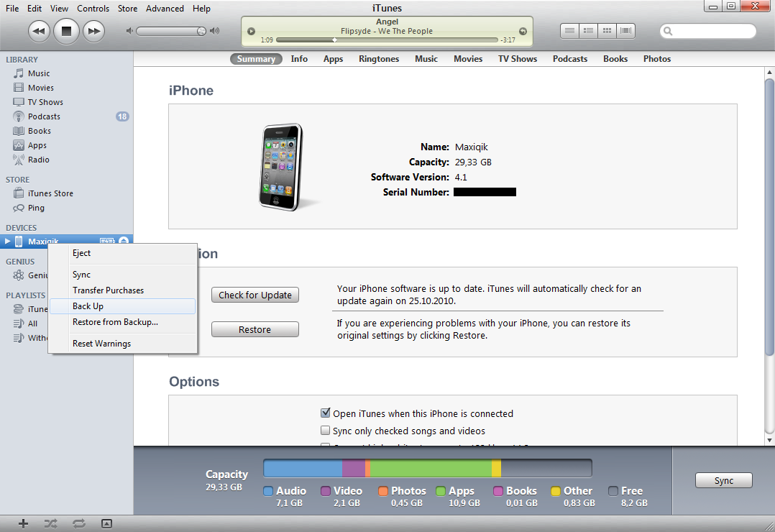Image resolution: width=775 pixels, height=532 pixels.
Task: Enable Sync only checked songs and videos
Action: tap(325, 430)
